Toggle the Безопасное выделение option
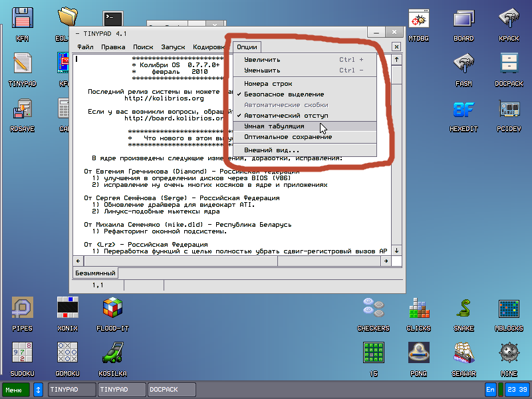The image size is (532, 399). [x=284, y=94]
